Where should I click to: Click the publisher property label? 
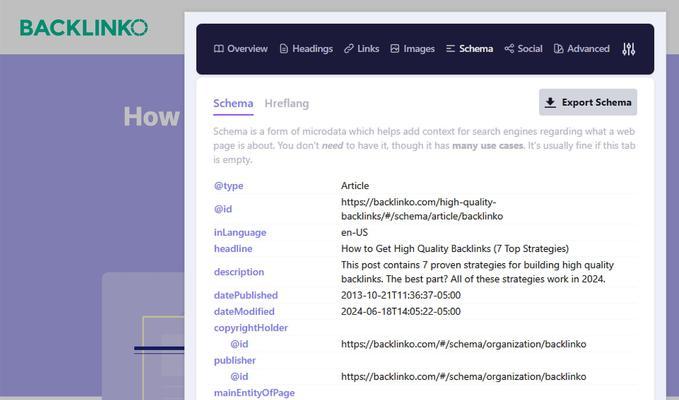234,360
